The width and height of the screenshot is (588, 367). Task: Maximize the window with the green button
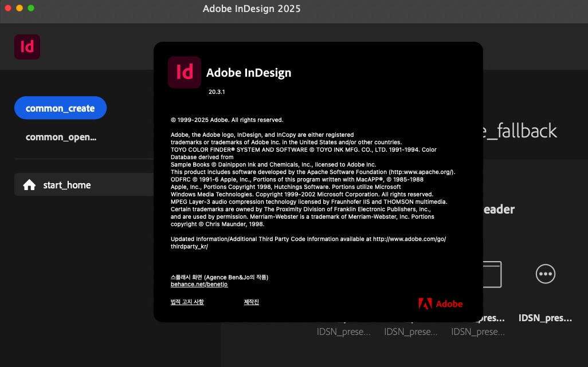pos(31,8)
